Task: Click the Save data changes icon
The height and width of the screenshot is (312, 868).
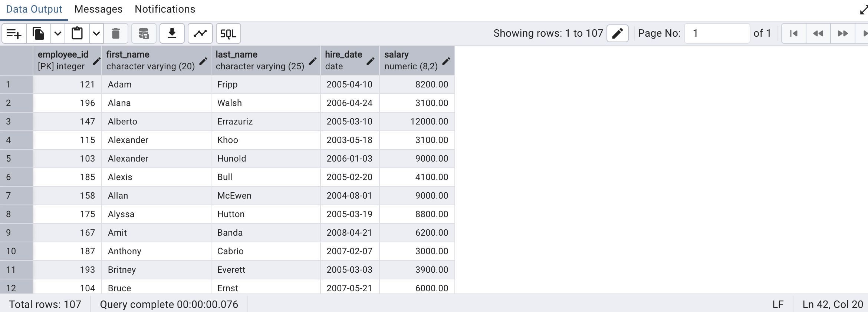Action: (144, 34)
